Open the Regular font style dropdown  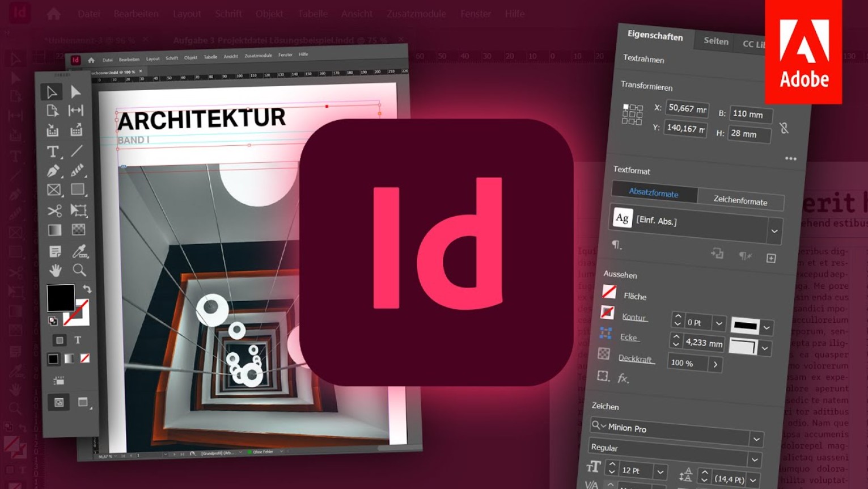[755, 460]
